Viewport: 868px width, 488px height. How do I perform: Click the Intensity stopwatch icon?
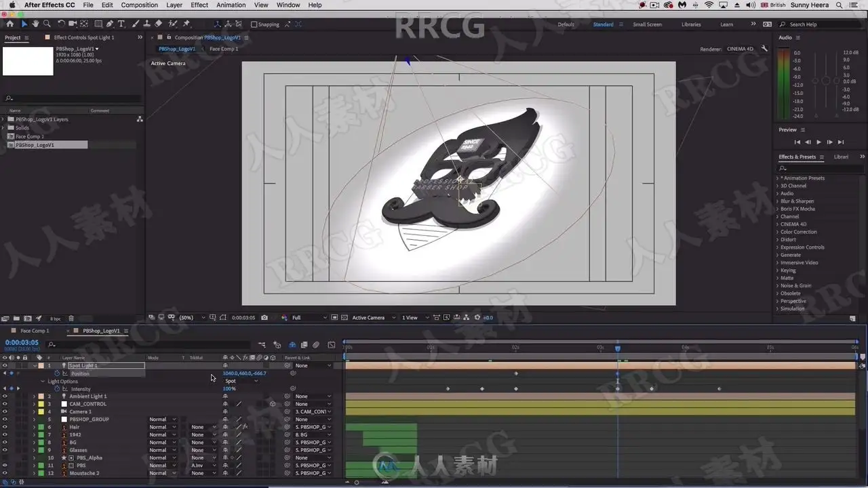pyautogui.click(x=57, y=389)
